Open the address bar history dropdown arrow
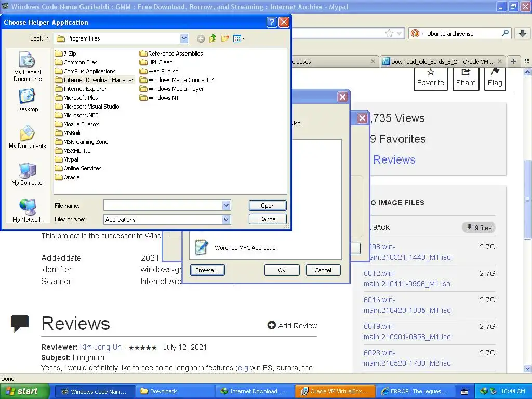Image resolution: width=532 pixels, height=399 pixels. click(400, 33)
